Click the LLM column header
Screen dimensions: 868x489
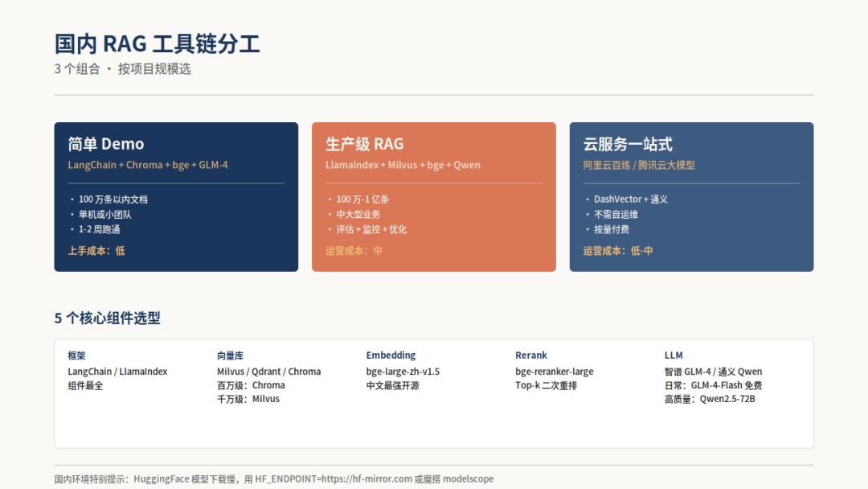tap(674, 355)
